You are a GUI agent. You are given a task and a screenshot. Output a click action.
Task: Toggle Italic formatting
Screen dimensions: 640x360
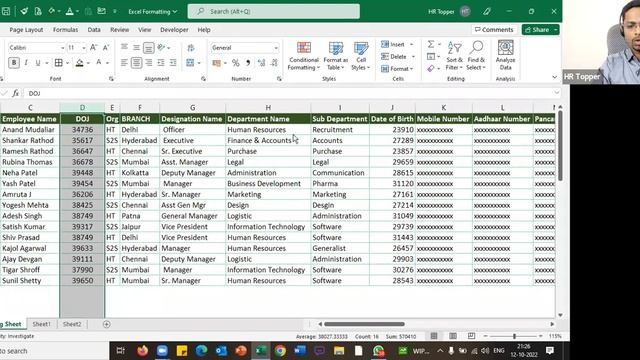tap(26, 63)
